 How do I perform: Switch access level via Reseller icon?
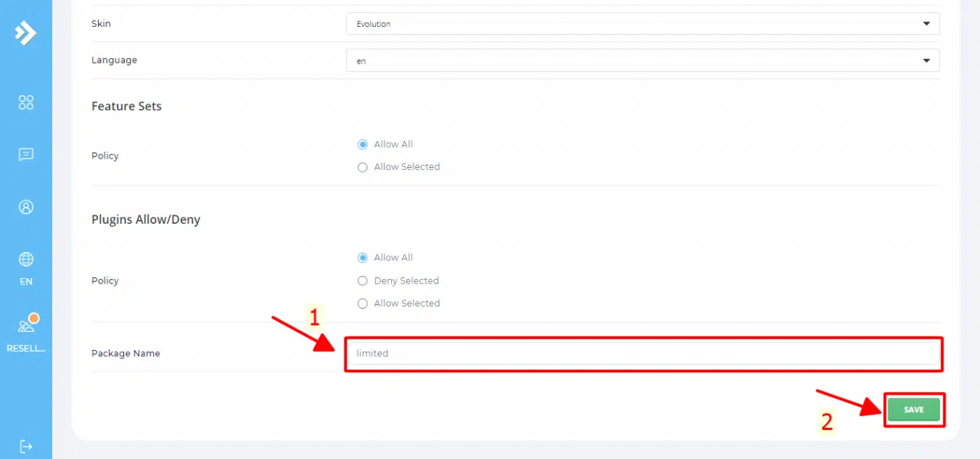pyautogui.click(x=26, y=327)
